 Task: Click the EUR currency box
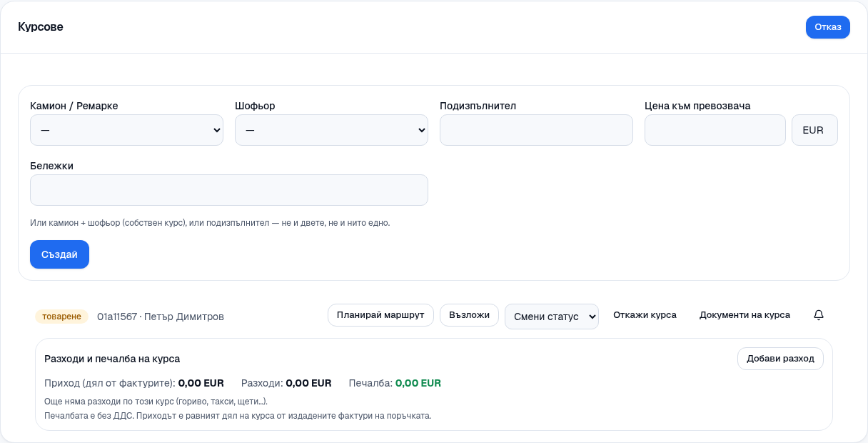point(814,130)
